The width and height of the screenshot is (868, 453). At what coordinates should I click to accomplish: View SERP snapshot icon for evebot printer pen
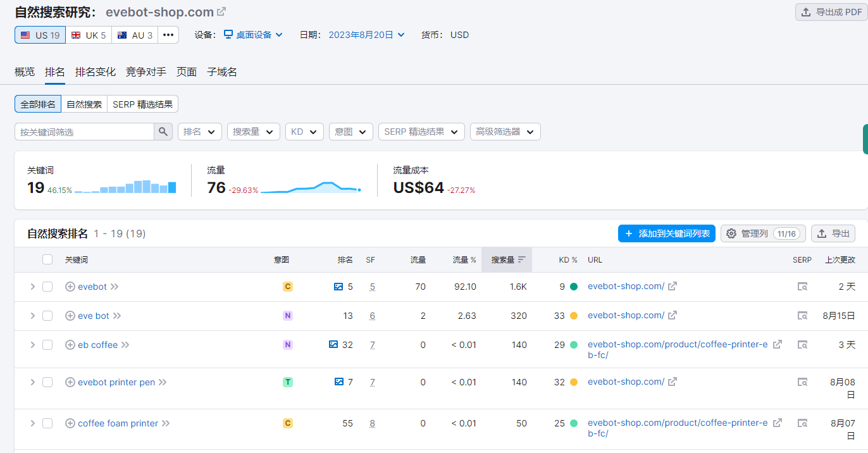[802, 382]
